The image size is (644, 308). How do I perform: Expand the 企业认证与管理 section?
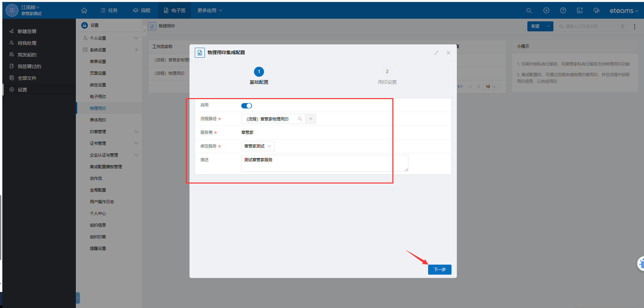click(x=136, y=155)
